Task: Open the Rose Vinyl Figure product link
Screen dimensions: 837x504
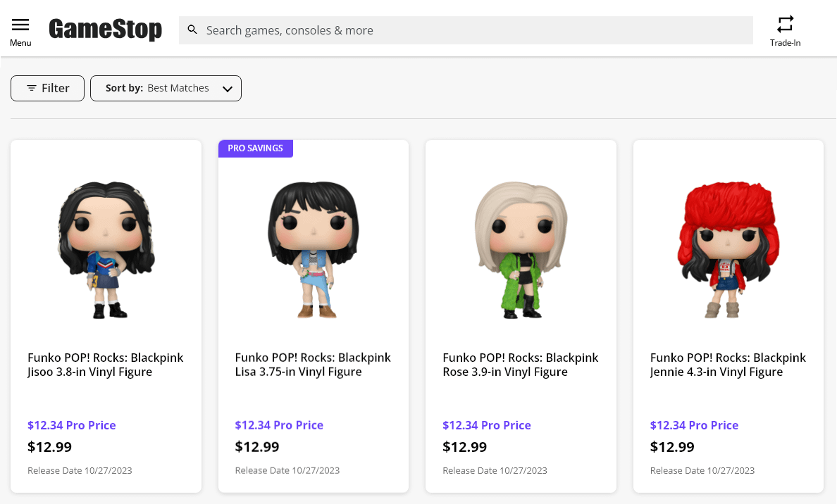Action: [x=520, y=364]
